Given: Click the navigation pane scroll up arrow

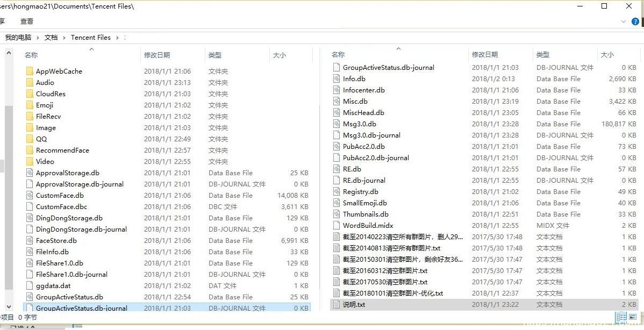Looking at the screenshot, I should (x=9, y=53).
